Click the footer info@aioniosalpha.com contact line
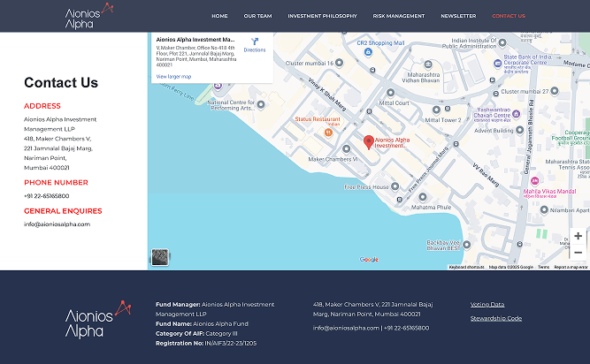The image size is (590, 364). [346, 328]
